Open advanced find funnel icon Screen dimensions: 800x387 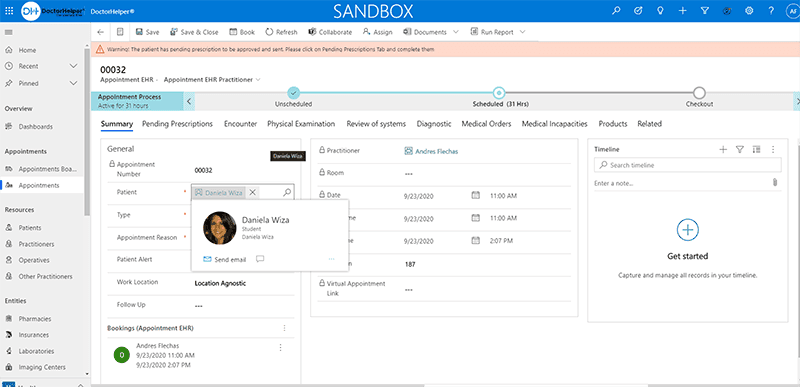(705, 11)
